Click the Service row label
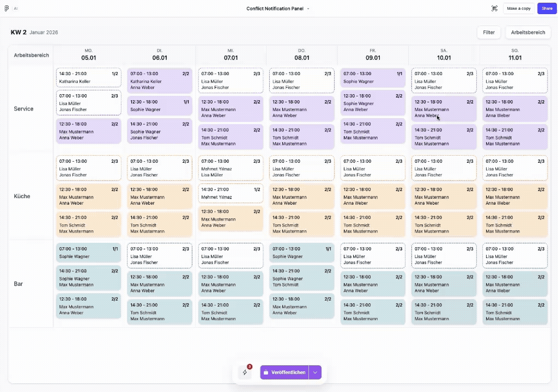 tap(23, 109)
